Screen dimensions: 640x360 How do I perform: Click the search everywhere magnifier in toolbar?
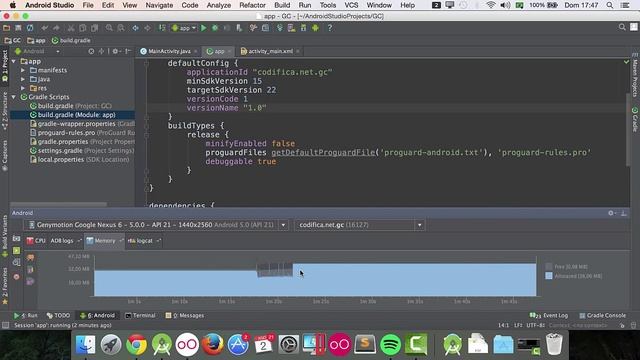622,27
